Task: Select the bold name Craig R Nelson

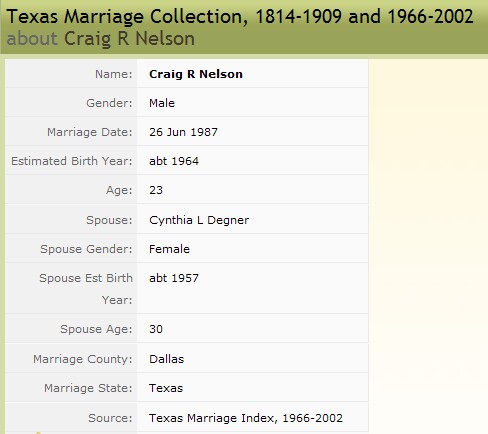Action: pyautogui.click(x=196, y=74)
